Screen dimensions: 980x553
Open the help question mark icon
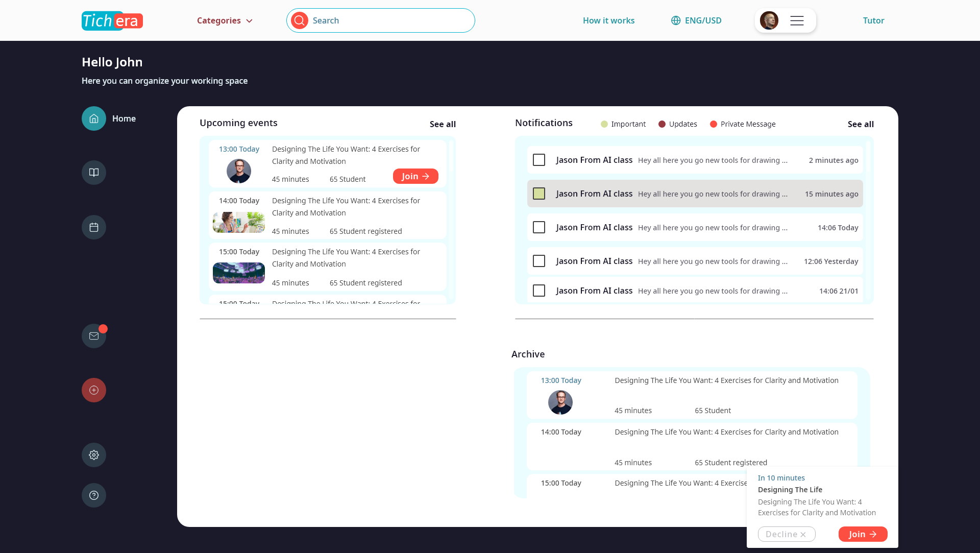94,495
